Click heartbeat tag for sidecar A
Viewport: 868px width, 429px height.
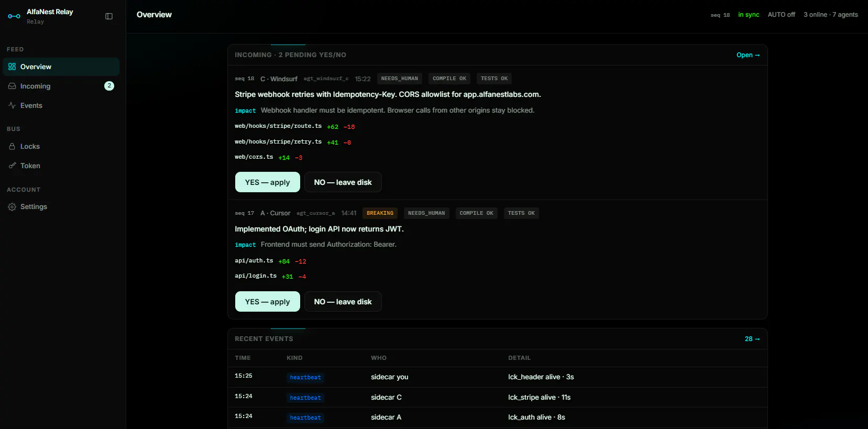pos(305,418)
